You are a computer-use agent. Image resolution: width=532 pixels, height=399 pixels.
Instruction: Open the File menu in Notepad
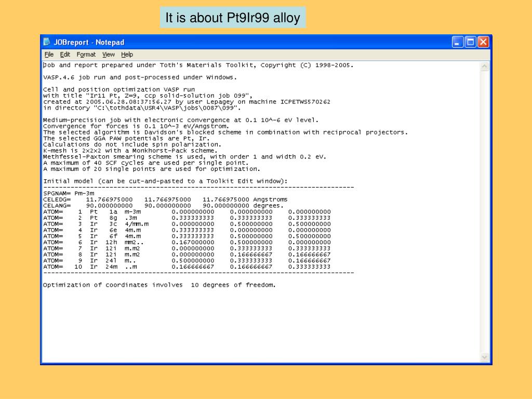click(49, 54)
